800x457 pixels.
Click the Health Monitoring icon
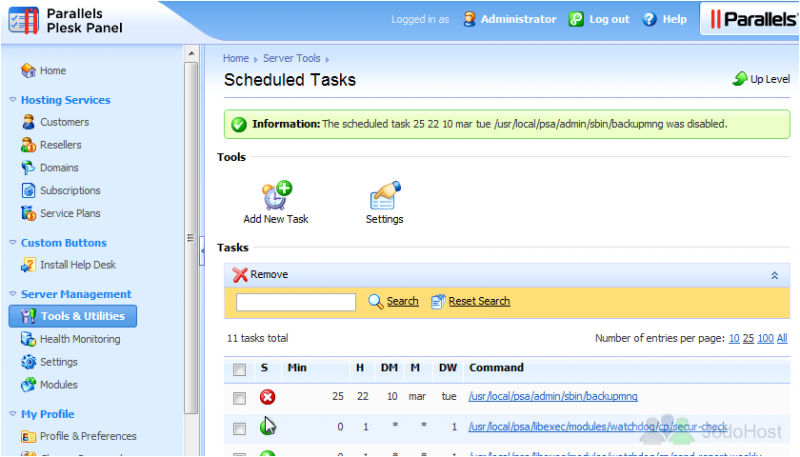pos(28,339)
